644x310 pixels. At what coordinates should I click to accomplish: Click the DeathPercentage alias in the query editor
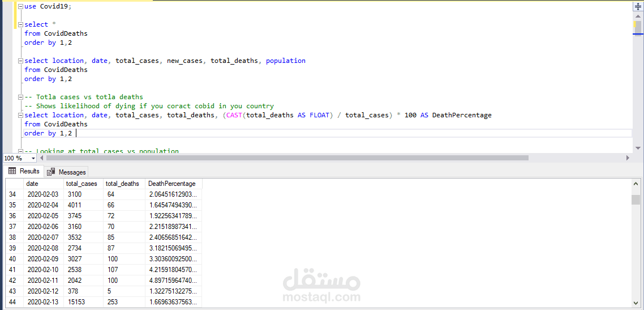462,115
